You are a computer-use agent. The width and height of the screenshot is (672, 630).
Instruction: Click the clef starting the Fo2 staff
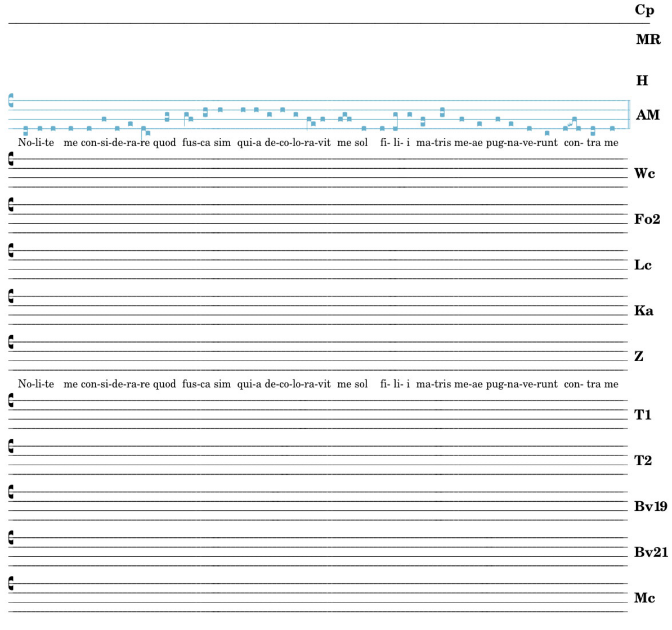click(x=11, y=205)
